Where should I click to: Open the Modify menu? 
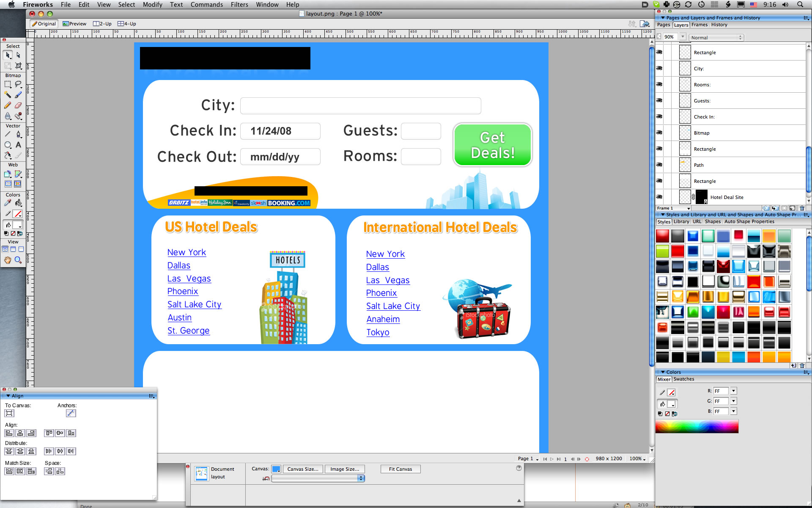(x=152, y=5)
